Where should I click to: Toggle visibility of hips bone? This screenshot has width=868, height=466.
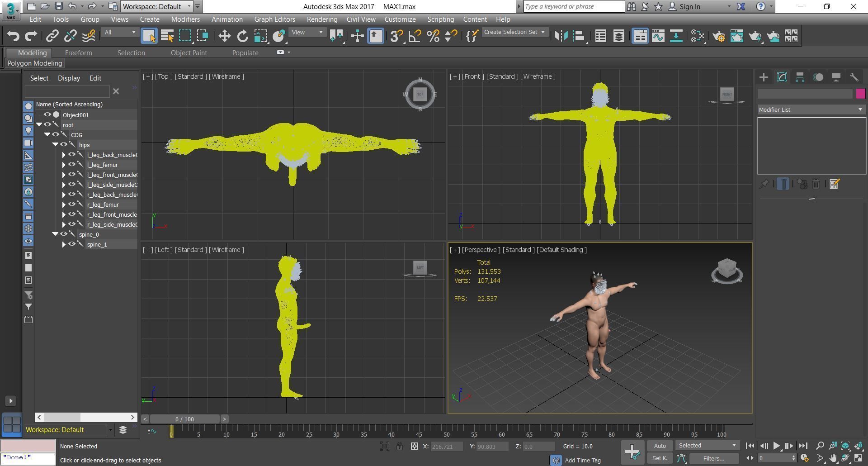[x=63, y=144]
